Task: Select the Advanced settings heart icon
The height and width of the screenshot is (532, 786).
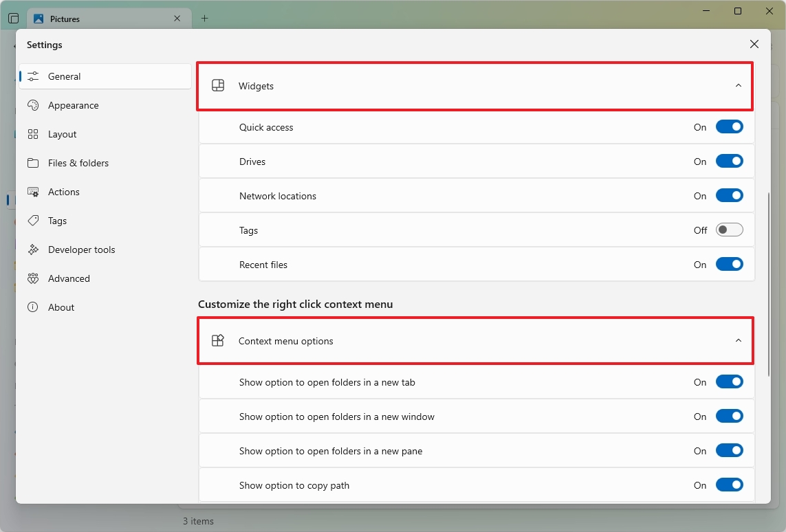Action: point(33,278)
